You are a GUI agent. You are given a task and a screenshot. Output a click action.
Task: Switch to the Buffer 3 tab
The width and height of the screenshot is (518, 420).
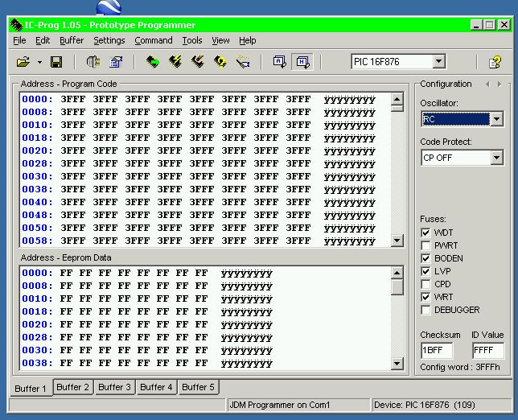pos(114,387)
